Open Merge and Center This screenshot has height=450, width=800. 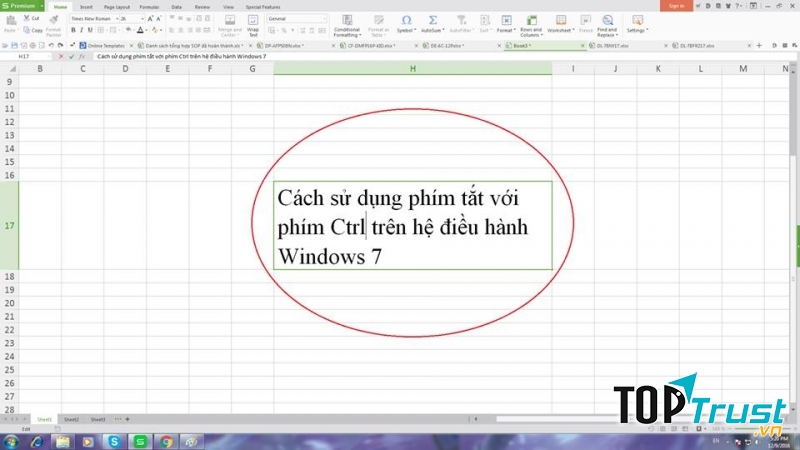pyautogui.click(x=230, y=26)
